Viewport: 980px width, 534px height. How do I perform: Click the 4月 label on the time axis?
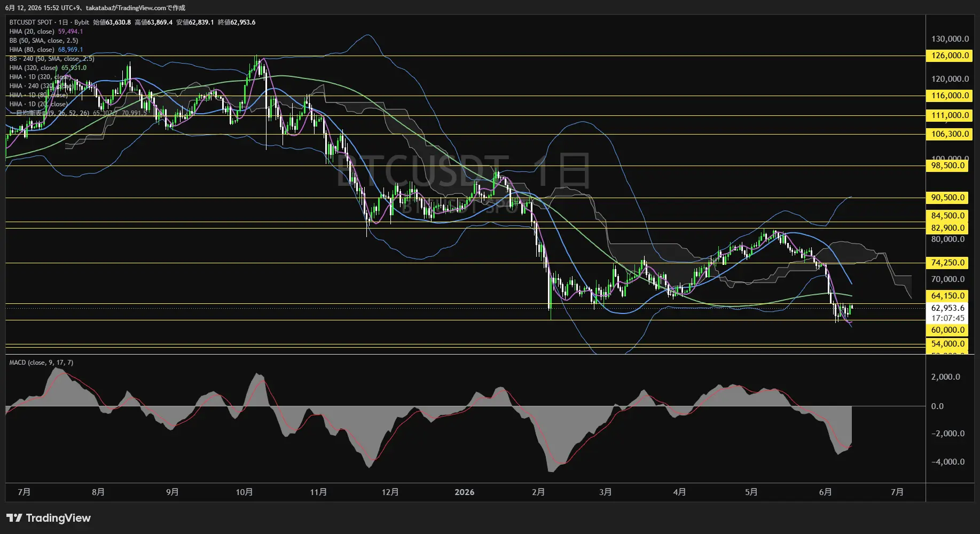pyautogui.click(x=680, y=492)
